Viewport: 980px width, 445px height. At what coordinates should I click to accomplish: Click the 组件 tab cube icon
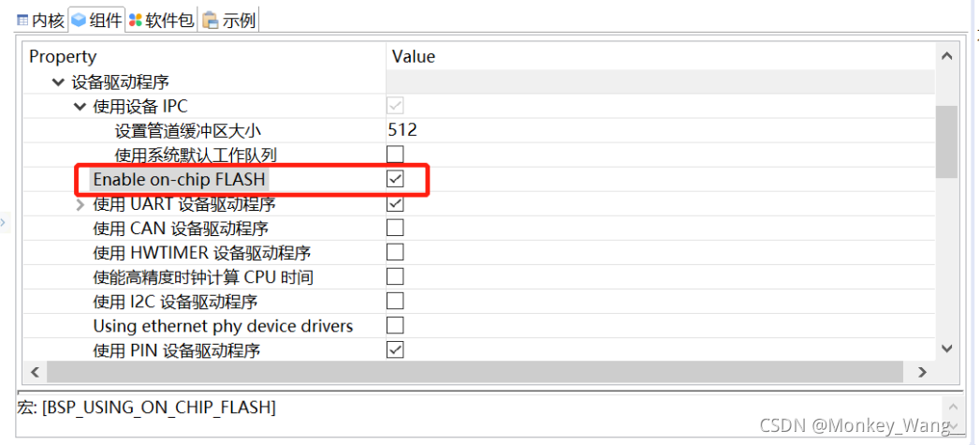click(x=79, y=20)
